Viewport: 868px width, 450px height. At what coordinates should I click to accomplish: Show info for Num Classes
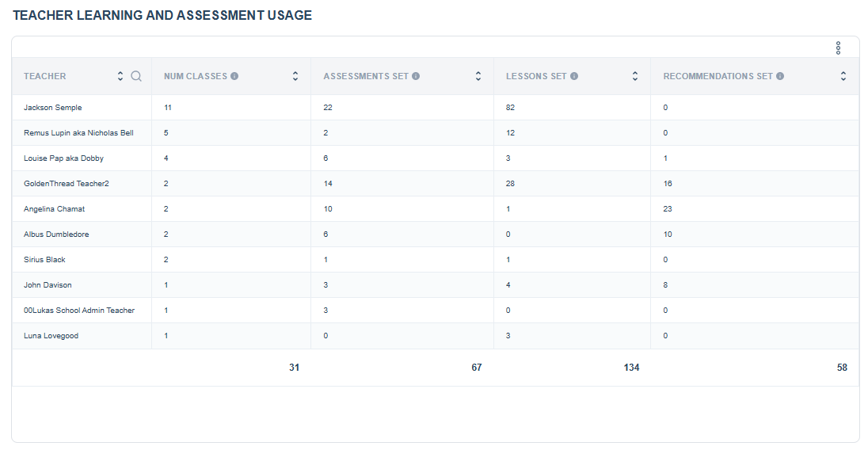(x=234, y=76)
